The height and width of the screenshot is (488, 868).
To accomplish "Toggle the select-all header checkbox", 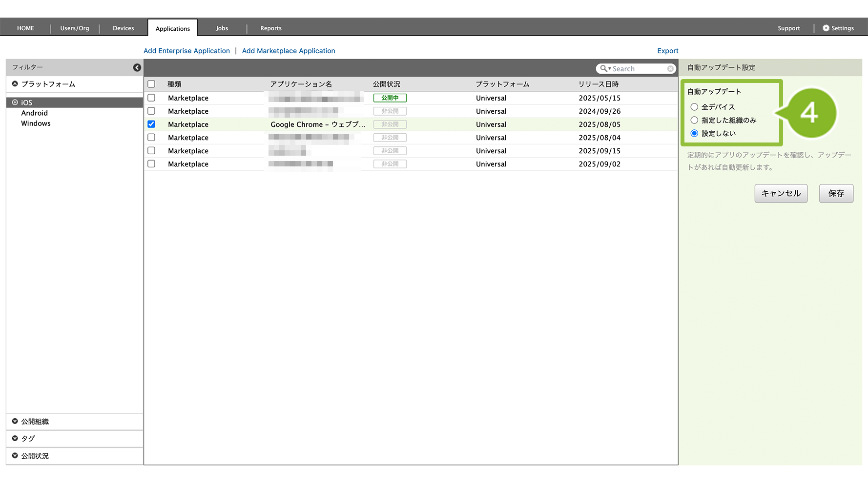I will pos(151,84).
